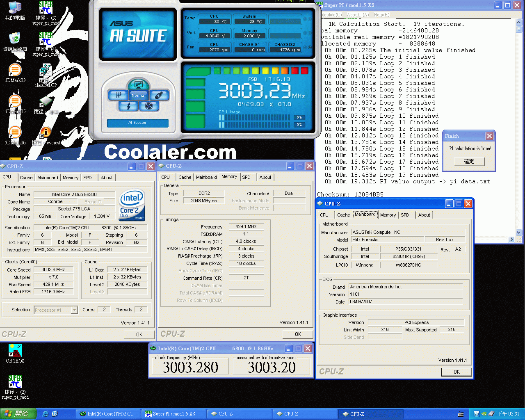
Task: Click the lightning bolt icon in AI Suite
Action: point(128,106)
